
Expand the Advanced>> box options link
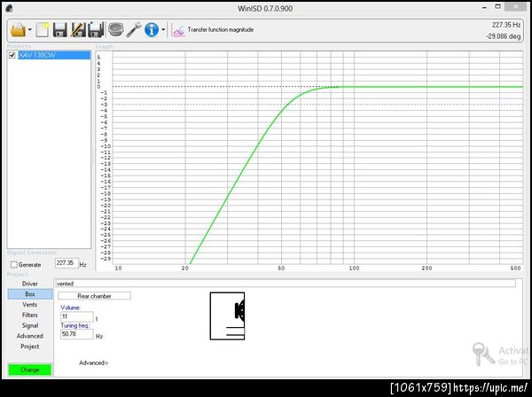coord(94,362)
